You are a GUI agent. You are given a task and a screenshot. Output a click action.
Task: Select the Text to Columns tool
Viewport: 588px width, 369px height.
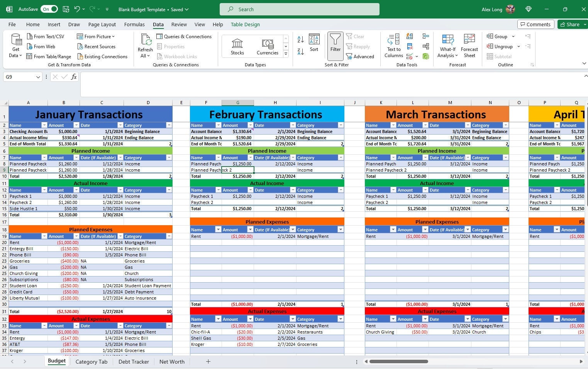pos(393,45)
